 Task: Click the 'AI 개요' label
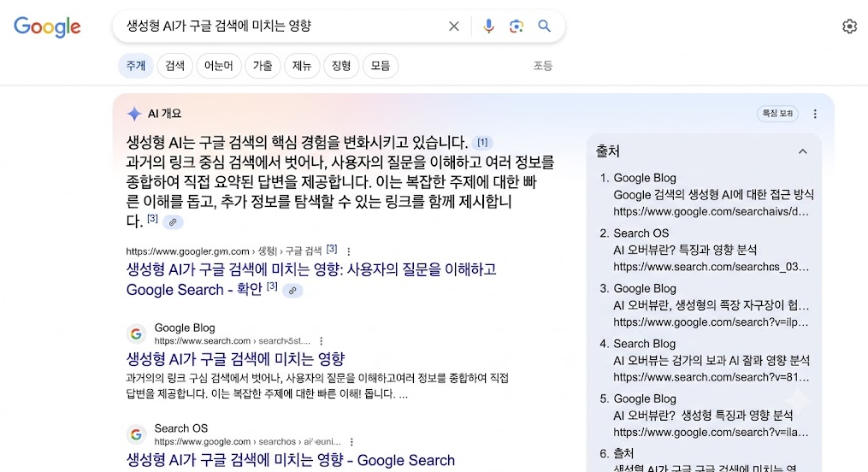(164, 114)
